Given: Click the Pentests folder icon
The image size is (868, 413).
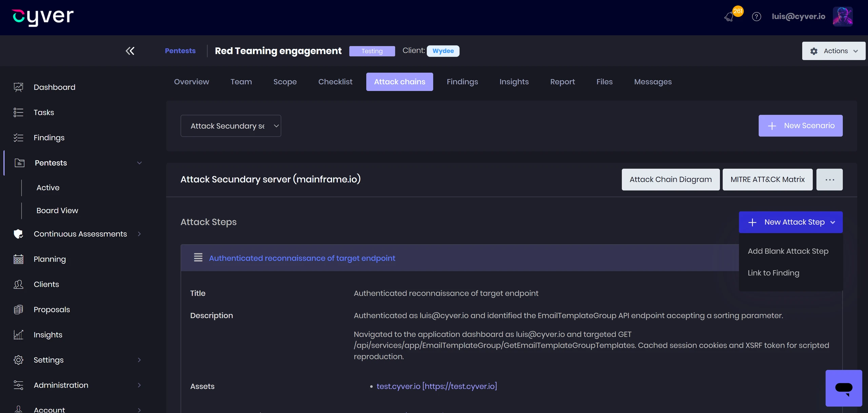Looking at the screenshot, I should click(x=19, y=163).
